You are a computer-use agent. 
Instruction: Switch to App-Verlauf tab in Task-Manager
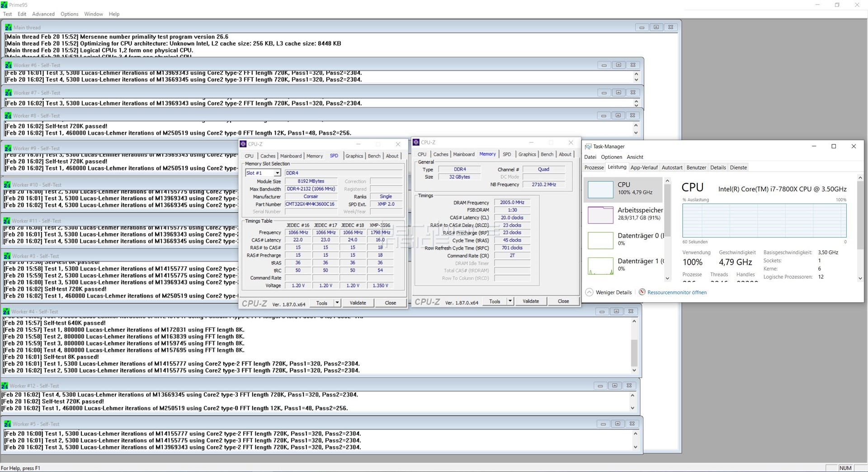coord(644,167)
